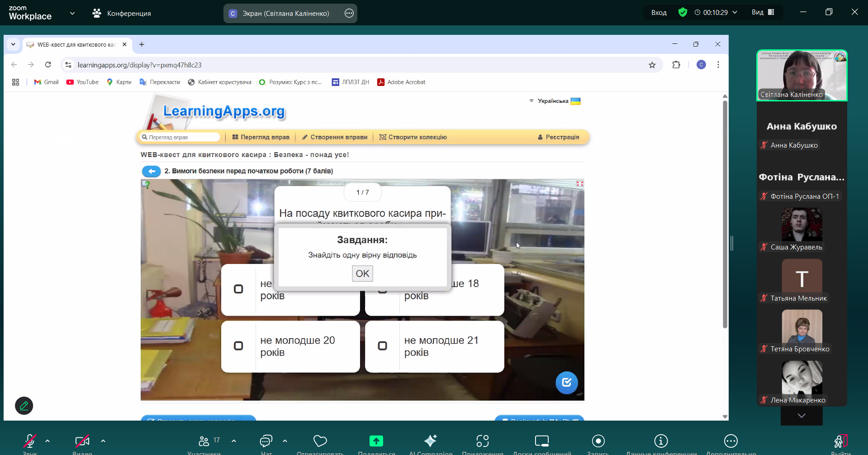Open AI Companion
The width and height of the screenshot is (868, 455).
coord(431,442)
